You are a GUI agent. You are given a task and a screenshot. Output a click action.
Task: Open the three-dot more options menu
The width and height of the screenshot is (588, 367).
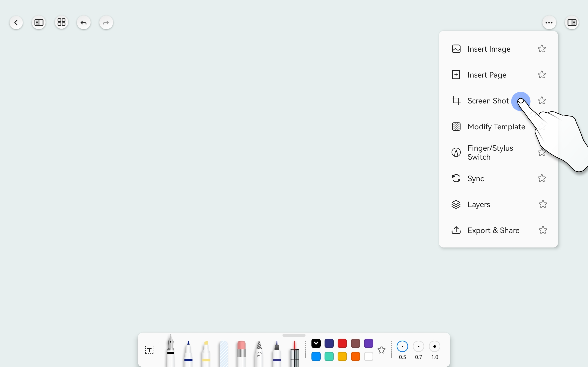point(549,22)
